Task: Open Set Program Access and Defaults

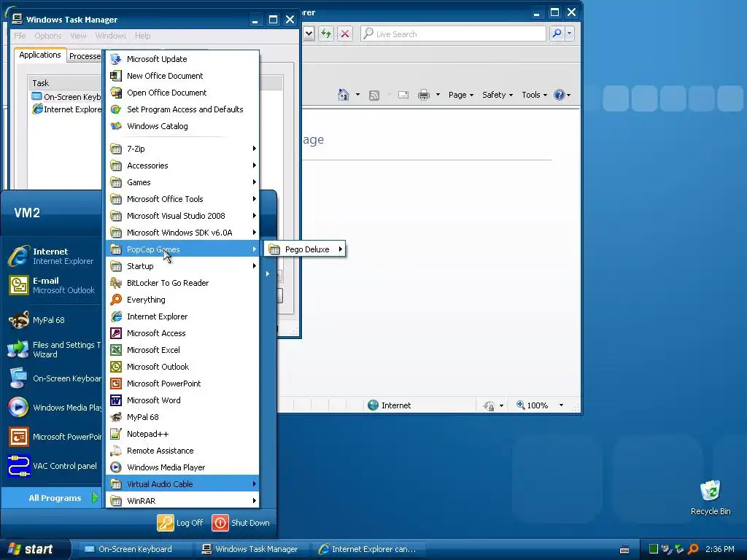Action: click(x=182, y=109)
